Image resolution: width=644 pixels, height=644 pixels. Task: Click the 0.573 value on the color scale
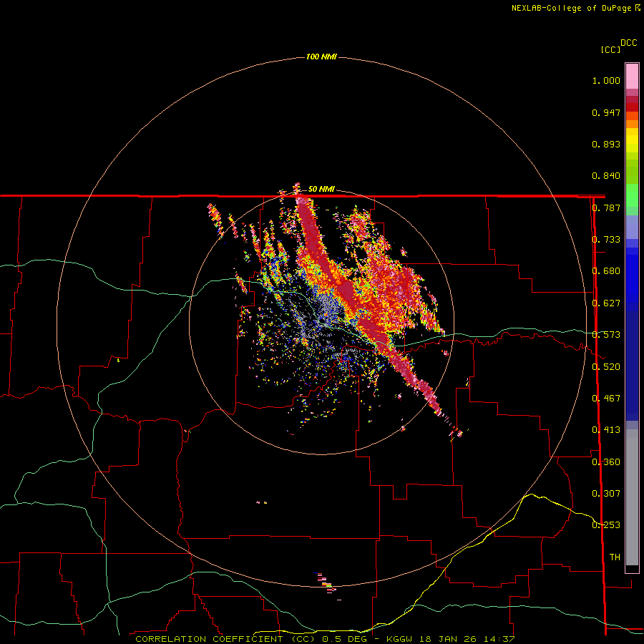pyautogui.click(x=606, y=335)
